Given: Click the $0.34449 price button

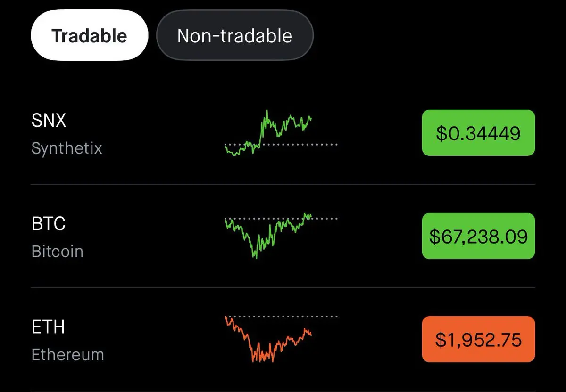Looking at the screenshot, I should (478, 133).
